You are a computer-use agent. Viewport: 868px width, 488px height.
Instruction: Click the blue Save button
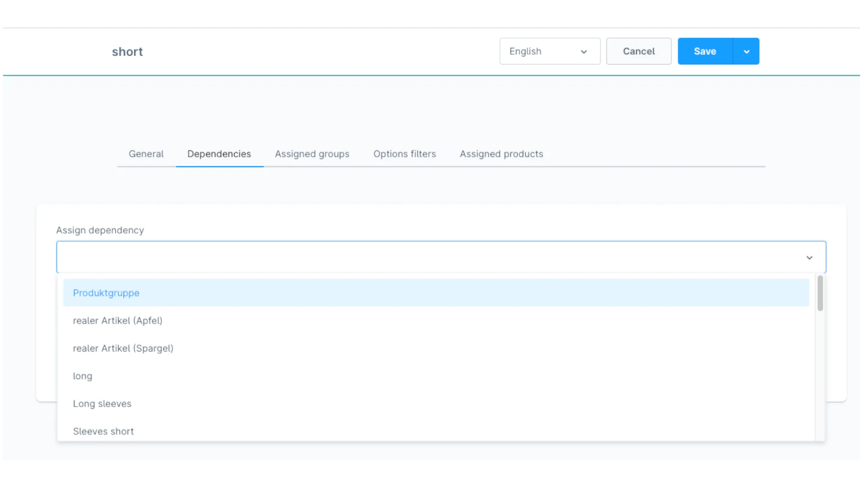coord(705,52)
